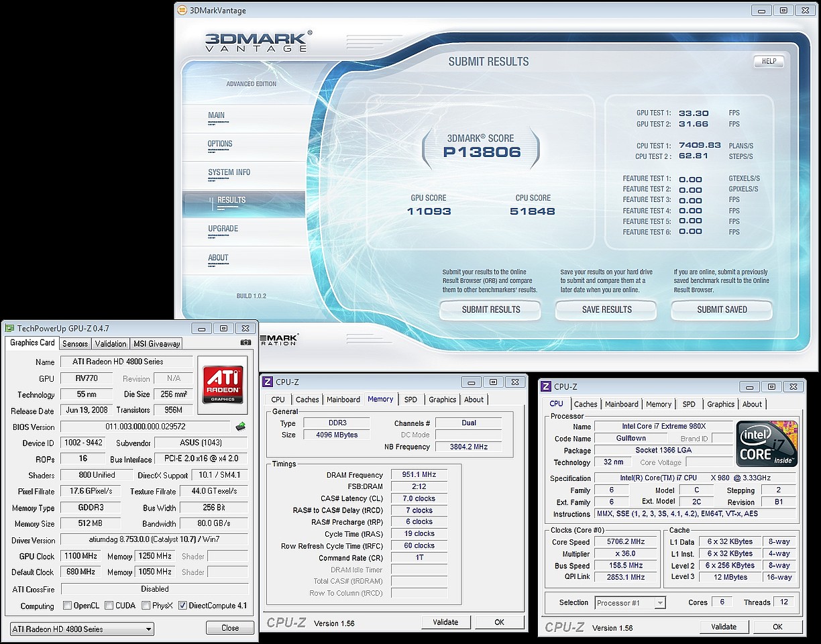
Task: Click the Submit Saved button
Action: tap(722, 310)
